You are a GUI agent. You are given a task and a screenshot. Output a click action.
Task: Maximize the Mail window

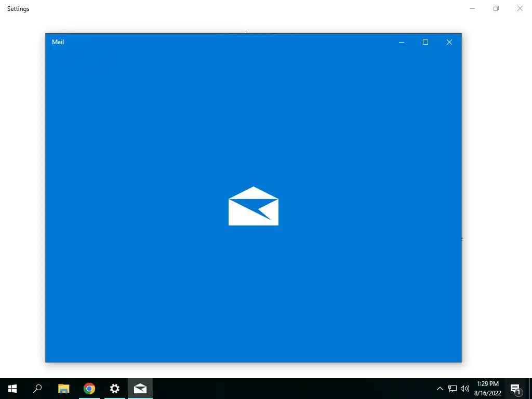pyautogui.click(x=425, y=42)
